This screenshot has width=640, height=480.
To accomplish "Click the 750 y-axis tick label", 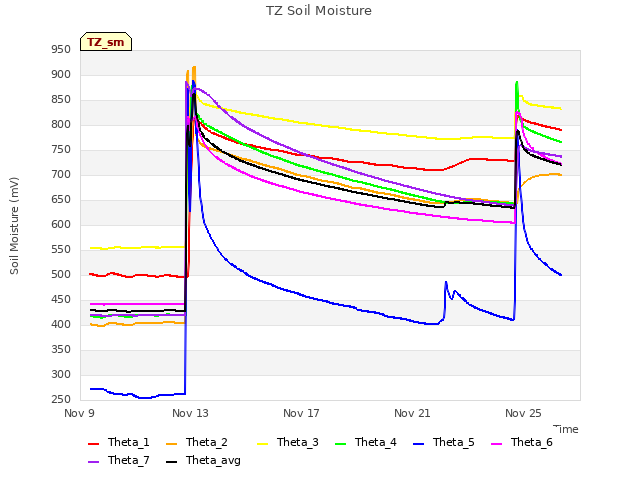I will 61,150.
